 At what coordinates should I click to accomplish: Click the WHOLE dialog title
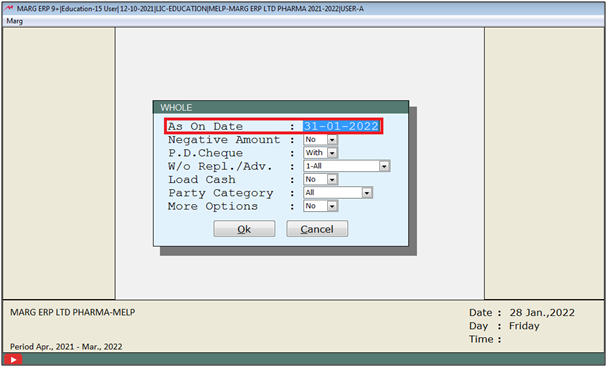(x=176, y=107)
